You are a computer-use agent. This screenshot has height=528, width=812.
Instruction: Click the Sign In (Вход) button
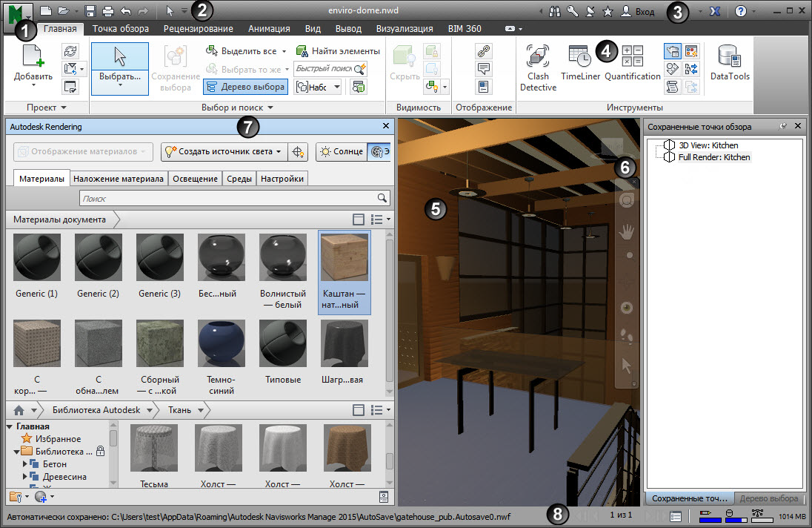pyautogui.click(x=645, y=12)
